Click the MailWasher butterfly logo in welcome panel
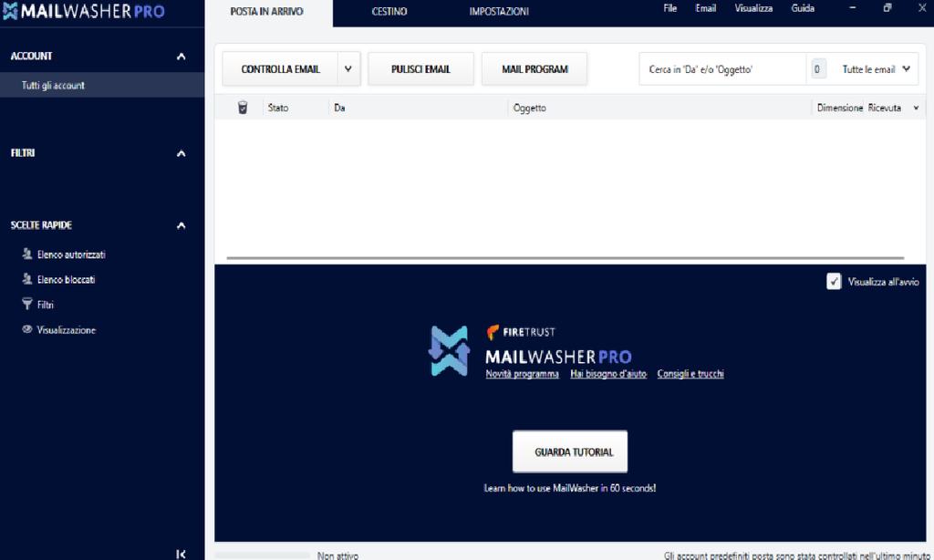The width and height of the screenshot is (934, 560). pos(449,351)
